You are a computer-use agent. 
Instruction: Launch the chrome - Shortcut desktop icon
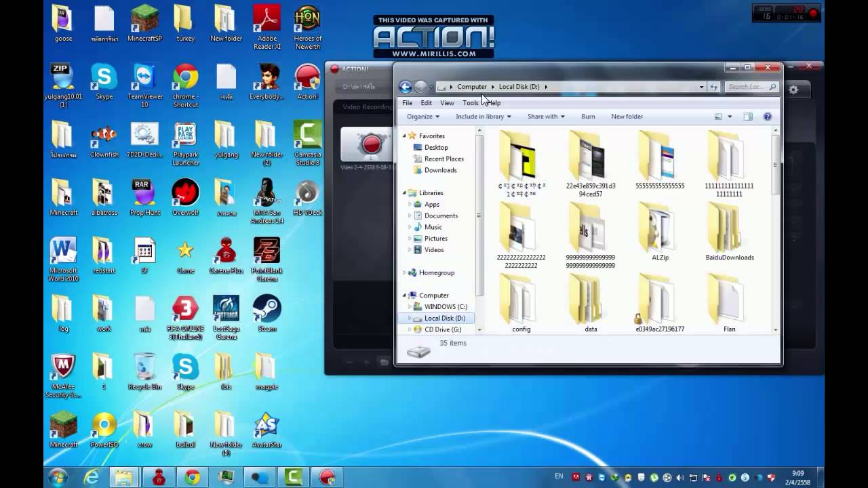[185, 86]
